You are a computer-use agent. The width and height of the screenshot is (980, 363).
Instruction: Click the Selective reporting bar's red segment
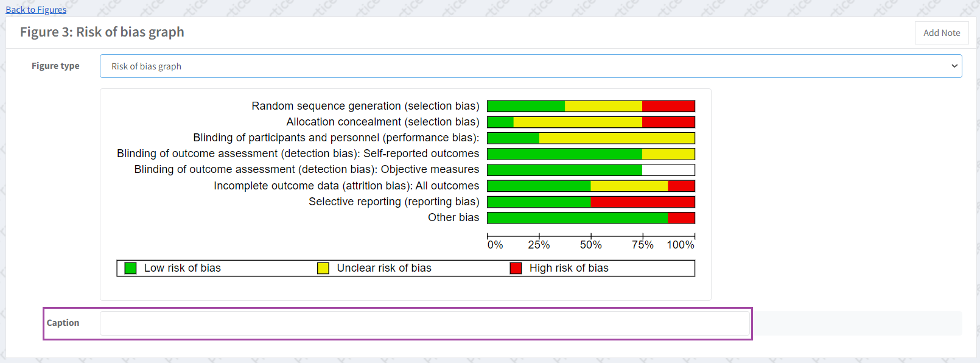pyautogui.click(x=642, y=202)
